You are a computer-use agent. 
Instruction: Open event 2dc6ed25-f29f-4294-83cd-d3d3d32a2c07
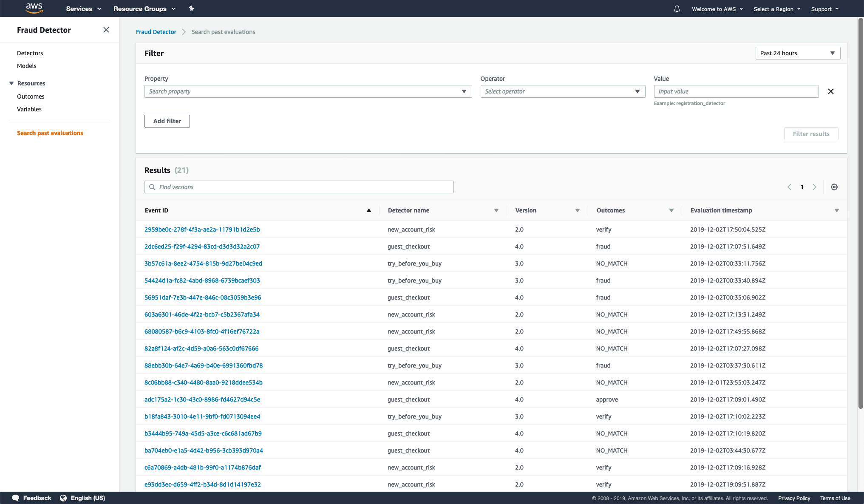[x=202, y=246]
